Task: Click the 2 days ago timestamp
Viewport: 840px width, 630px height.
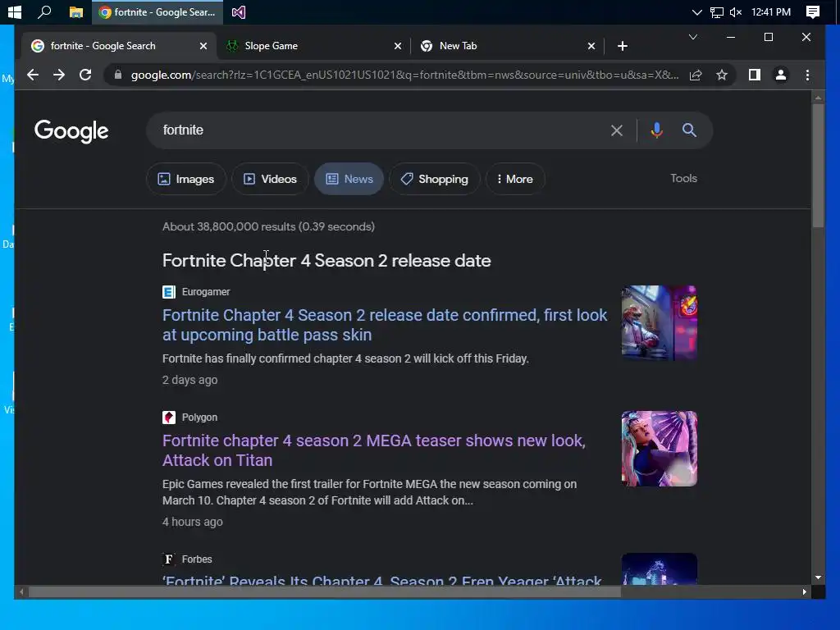Action: pyautogui.click(x=189, y=380)
